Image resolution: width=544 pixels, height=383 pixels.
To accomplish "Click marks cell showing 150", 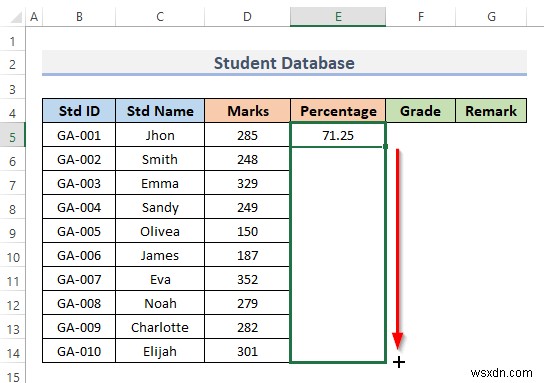I will [247, 231].
